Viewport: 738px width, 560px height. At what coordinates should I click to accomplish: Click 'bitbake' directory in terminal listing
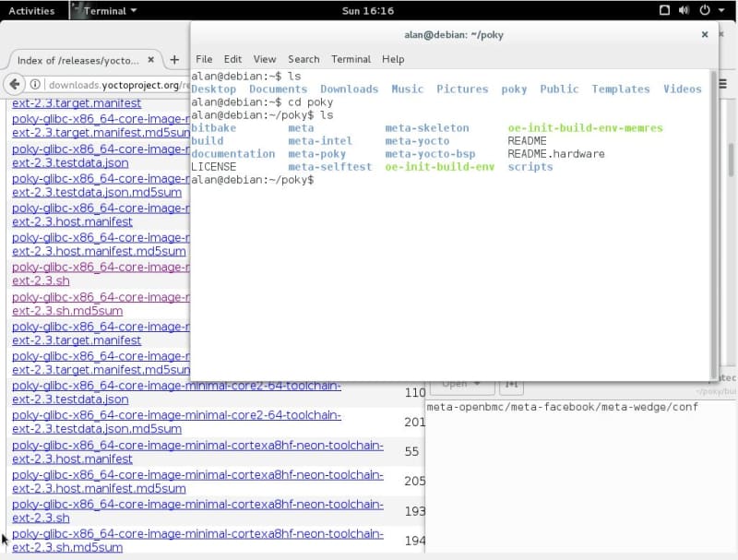point(213,128)
